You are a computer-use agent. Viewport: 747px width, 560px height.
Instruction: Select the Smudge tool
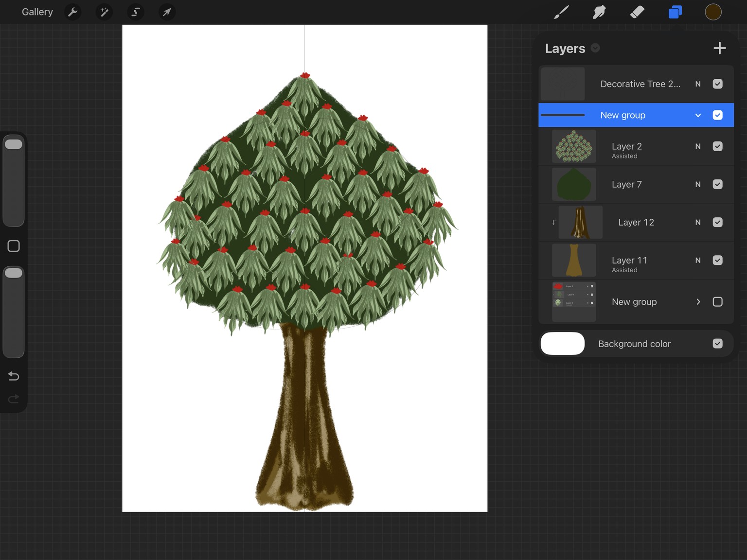pos(599,12)
